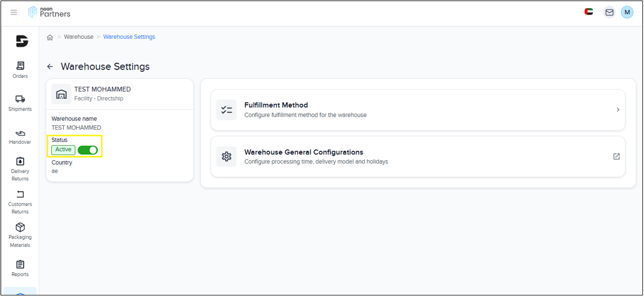Image resolution: width=644 pixels, height=297 pixels.
Task: Open Orders in the sidebar
Action: point(20,70)
